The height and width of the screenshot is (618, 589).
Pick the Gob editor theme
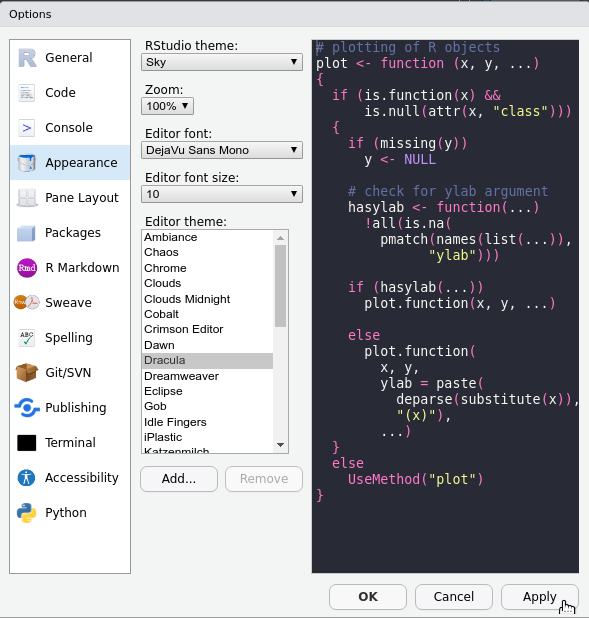click(x=207, y=406)
